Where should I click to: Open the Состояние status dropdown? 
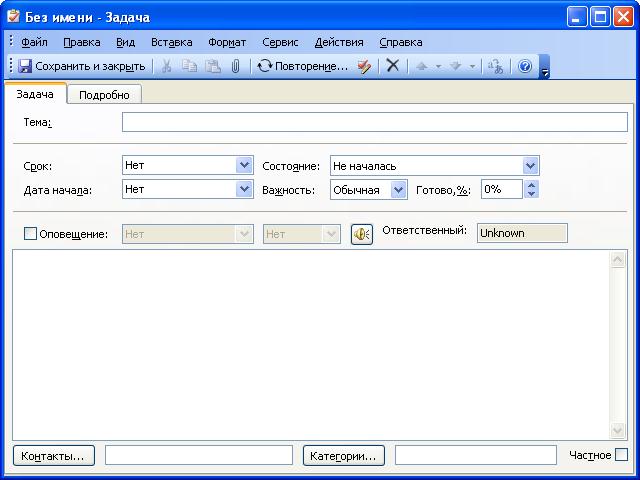click(530, 166)
